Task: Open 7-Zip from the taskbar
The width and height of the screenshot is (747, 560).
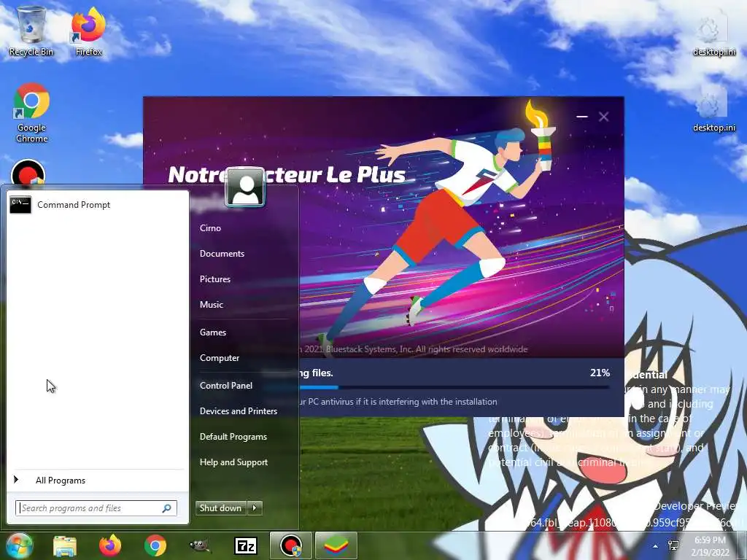Action: coord(246,545)
